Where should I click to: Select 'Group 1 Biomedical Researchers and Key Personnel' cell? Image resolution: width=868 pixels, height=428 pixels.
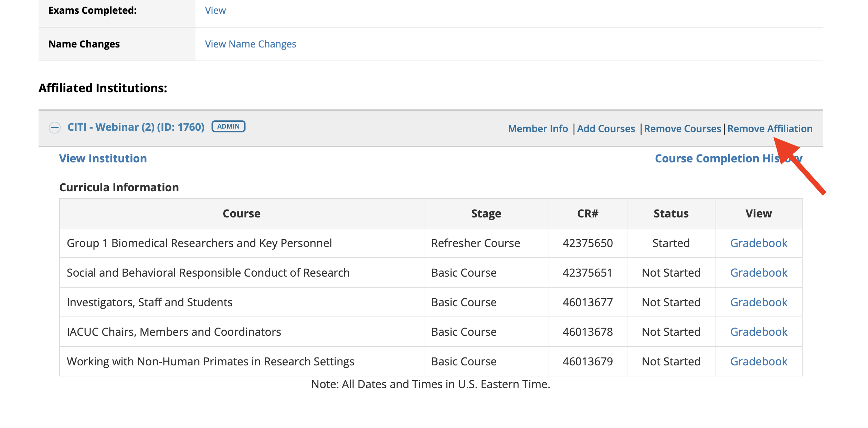(x=242, y=243)
